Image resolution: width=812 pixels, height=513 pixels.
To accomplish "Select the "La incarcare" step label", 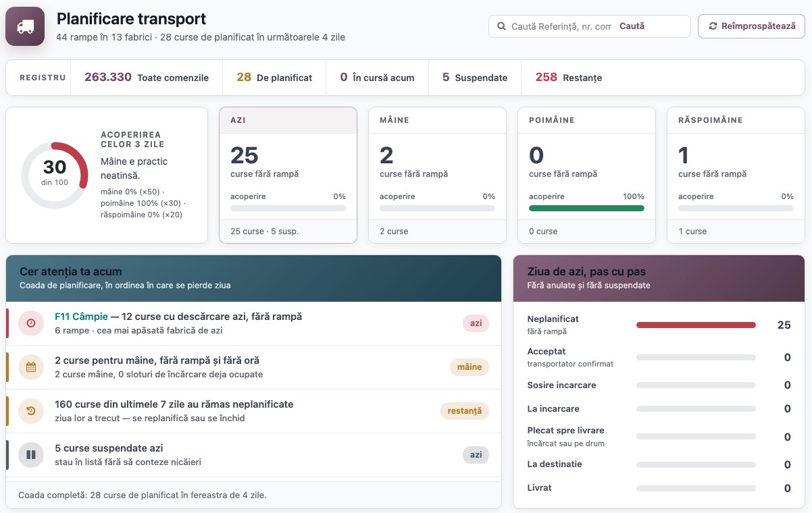I will 553,409.
